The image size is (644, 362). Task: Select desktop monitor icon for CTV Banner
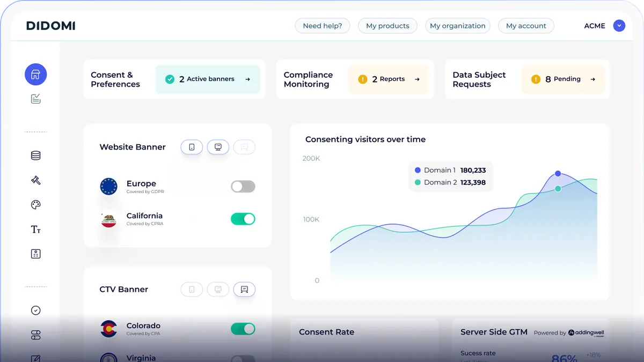218,290
